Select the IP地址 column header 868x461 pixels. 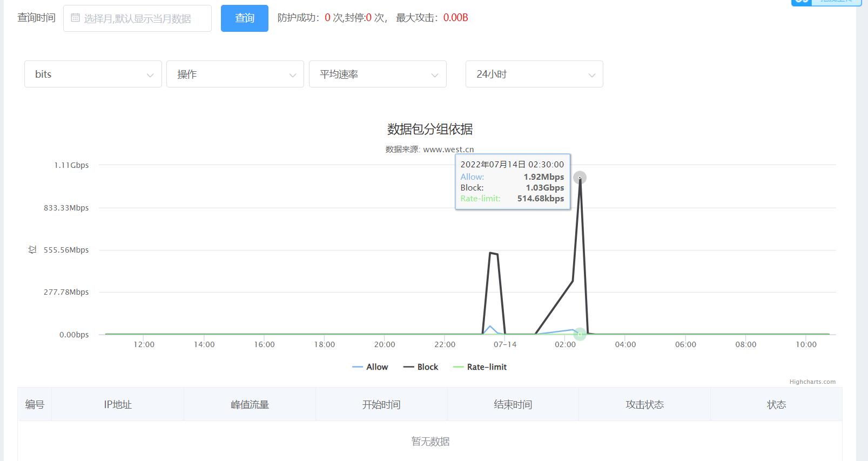[x=118, y=404]
